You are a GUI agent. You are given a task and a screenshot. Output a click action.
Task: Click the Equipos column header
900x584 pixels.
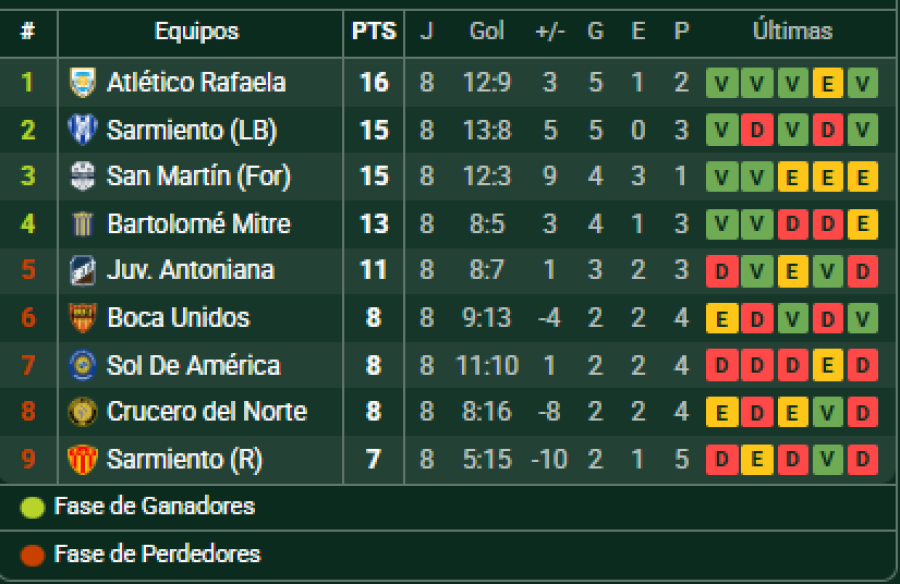pyautogui.click(x=197, y=32)
